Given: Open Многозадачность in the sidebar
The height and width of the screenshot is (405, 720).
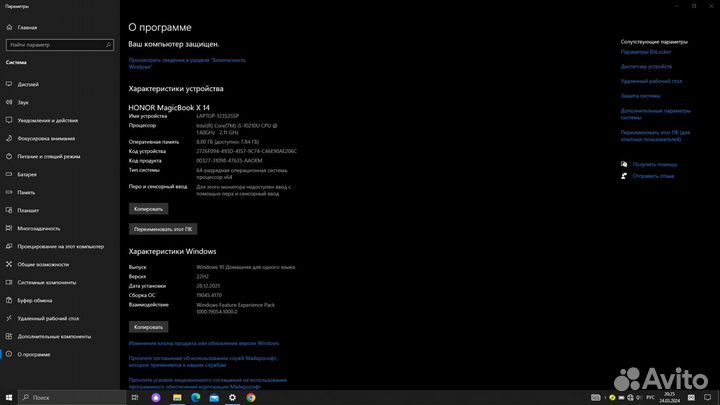Looking at the screenshot, I should click(x=39, y=228).
